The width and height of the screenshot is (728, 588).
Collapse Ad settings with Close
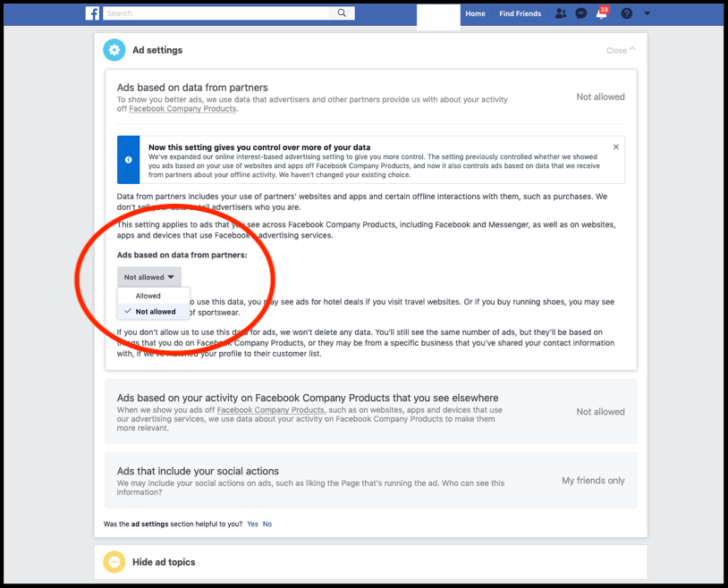[621, 50]
